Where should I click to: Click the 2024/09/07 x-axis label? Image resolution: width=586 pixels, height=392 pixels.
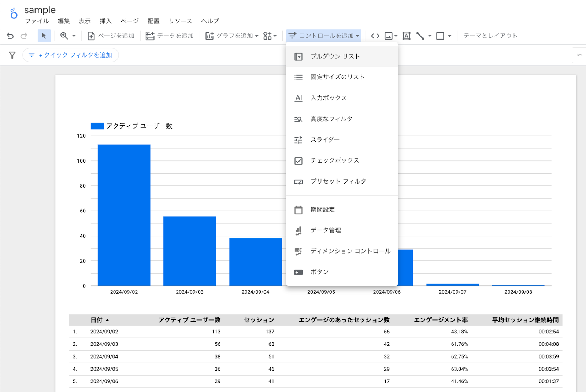[x=452, y=292]
